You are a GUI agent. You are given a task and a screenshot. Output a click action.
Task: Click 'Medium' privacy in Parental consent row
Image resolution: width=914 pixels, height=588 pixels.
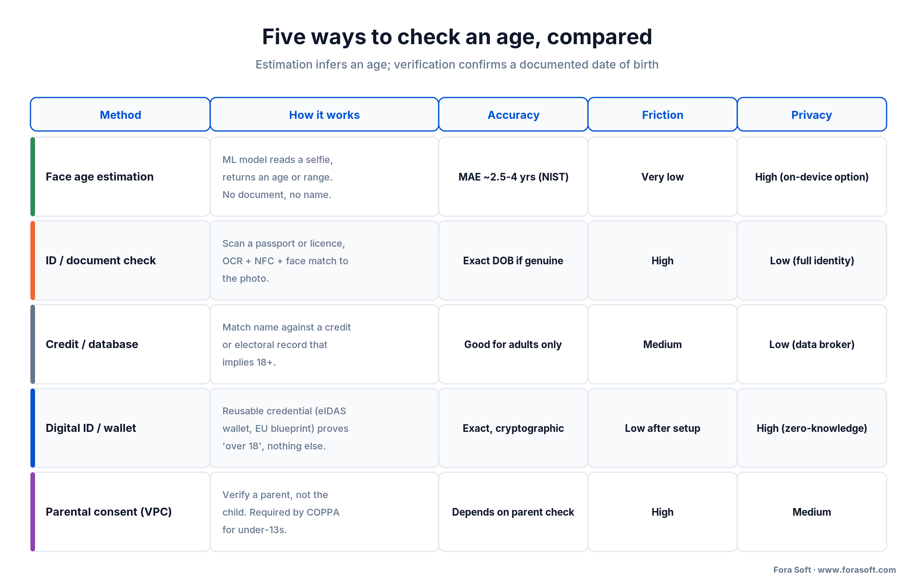[812, 512]
